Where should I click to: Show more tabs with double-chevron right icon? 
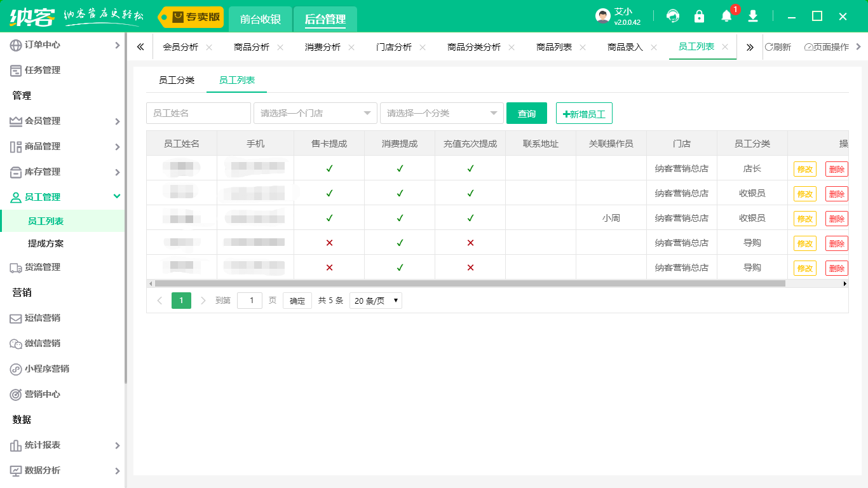pyautogui.click(x=750, y=47)
